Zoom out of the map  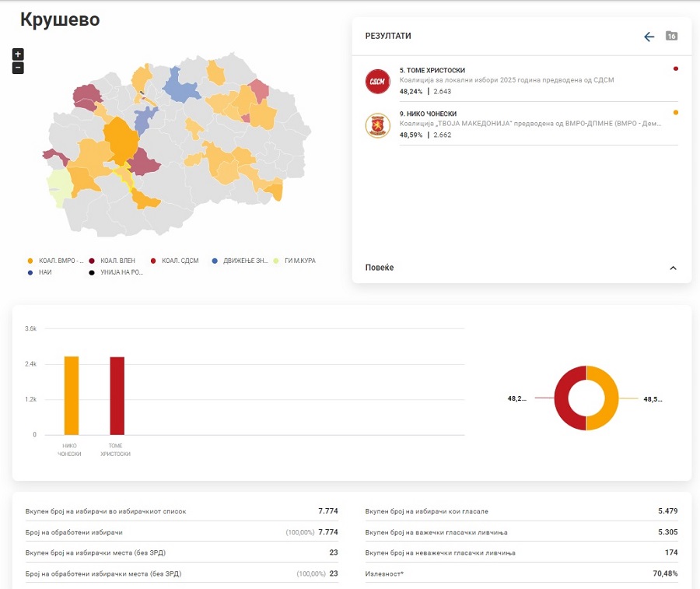tap(18, 68)
